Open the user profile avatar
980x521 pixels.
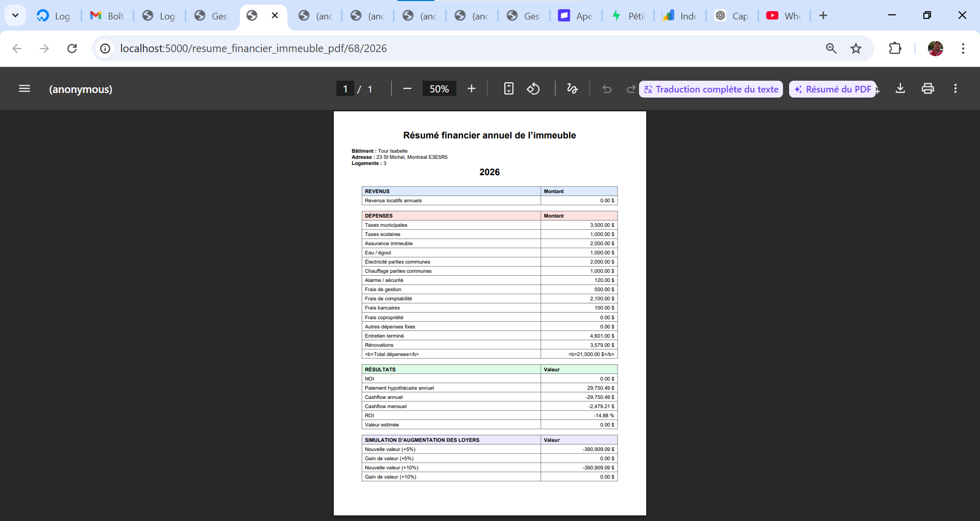936,49
